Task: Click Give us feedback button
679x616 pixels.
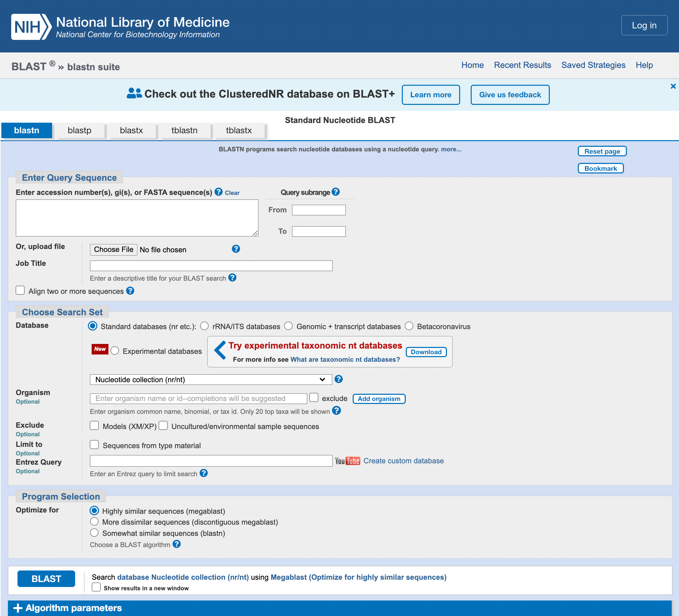Action: (510, 95)
